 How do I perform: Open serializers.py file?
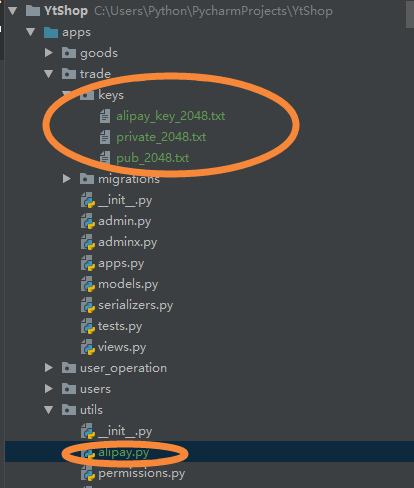tap(136, 305)
